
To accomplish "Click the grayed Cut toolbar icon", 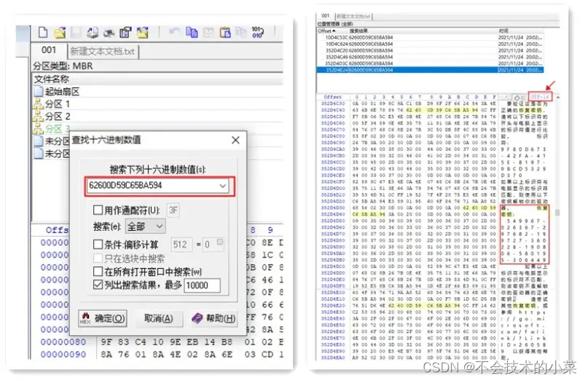I will (x=208, y=33).
